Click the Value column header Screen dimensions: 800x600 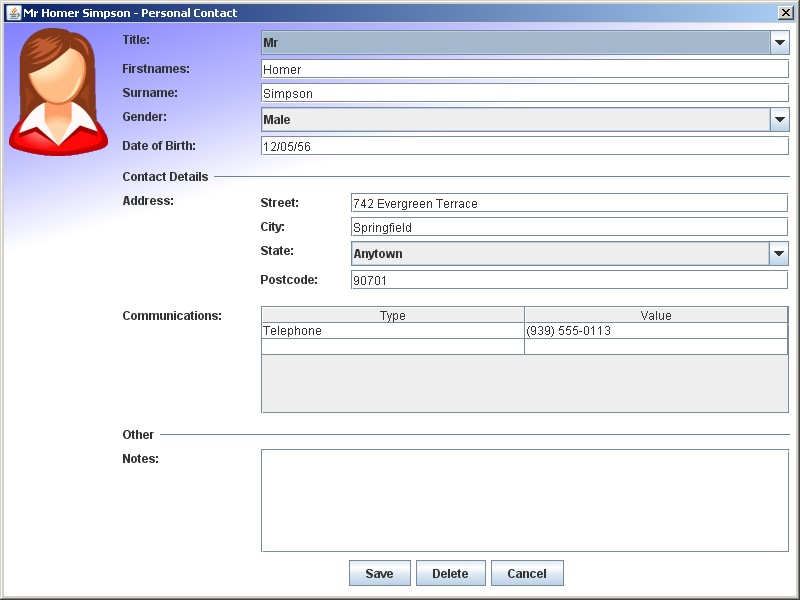point(656,314)
